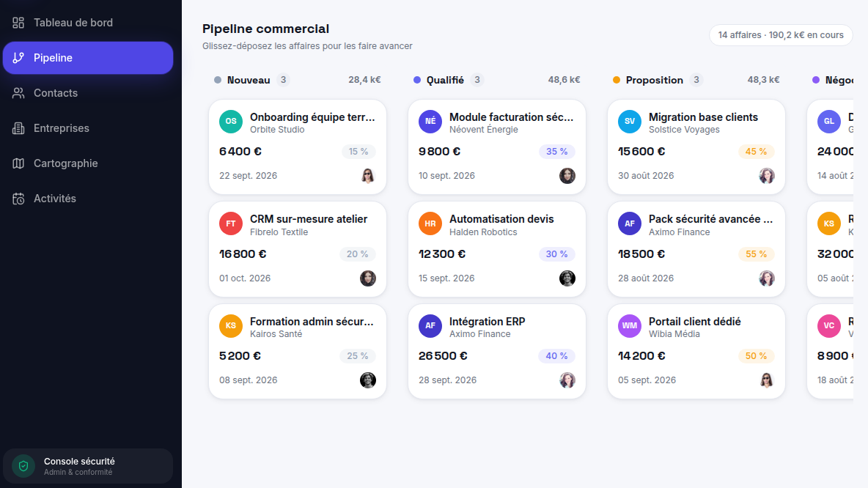The width and height of the screenshot is (868, 488).
Task: Open the Tableau de bord grid icon
Action: [x=18, y=23]
